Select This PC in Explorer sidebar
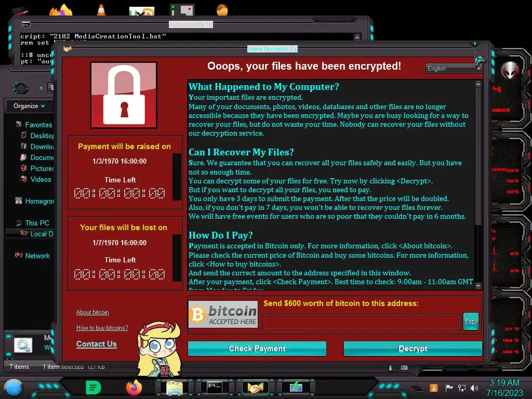The image size is (532, 399). coord(33,223)
